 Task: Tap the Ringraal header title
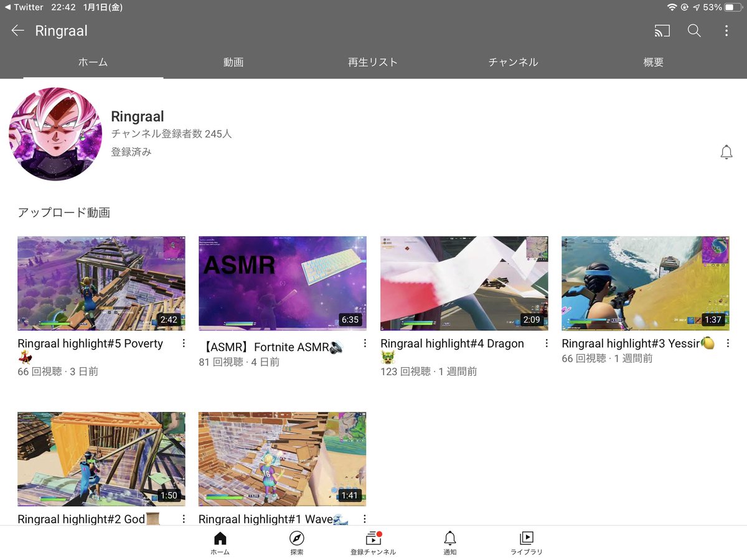pyautogui.click(x=61, y=30)
